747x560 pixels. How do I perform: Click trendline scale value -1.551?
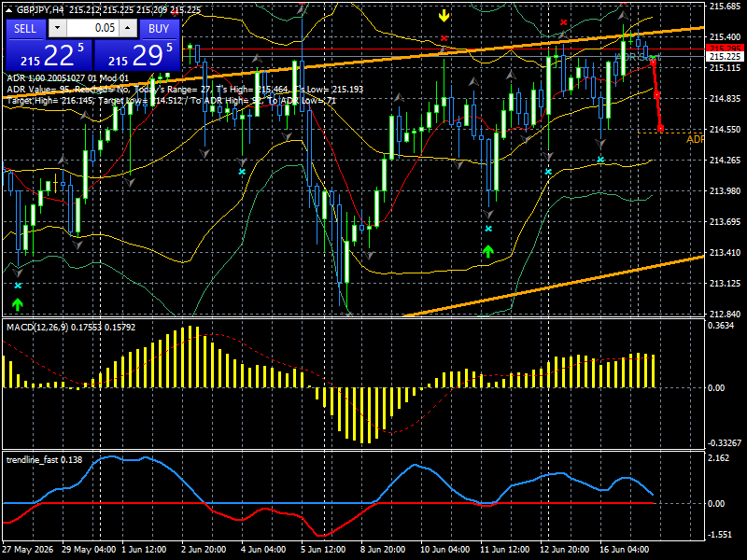click(x=720, y=534)
